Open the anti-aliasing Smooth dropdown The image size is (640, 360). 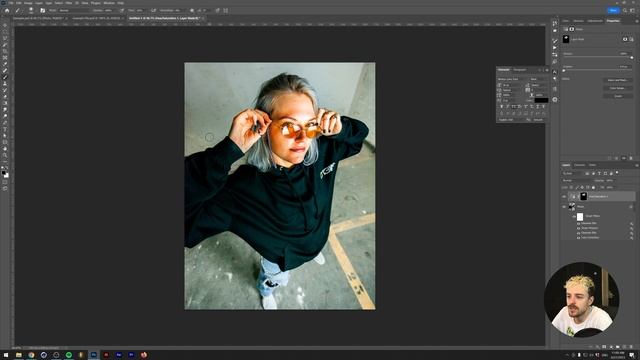540,120
